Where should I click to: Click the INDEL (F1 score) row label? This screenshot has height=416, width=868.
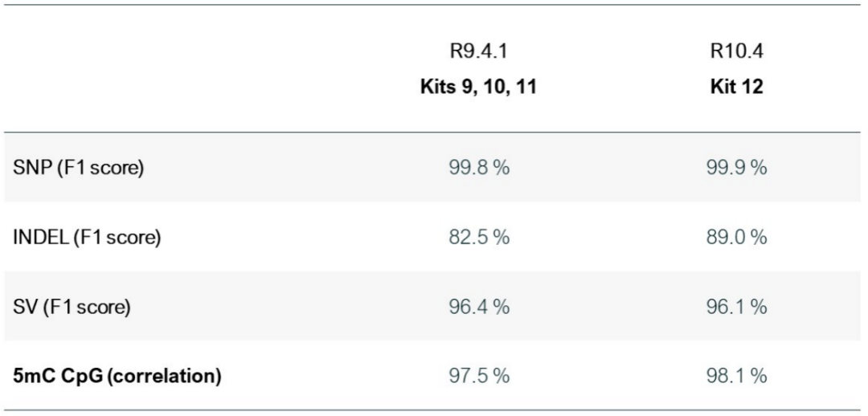[x=87, y=238]
